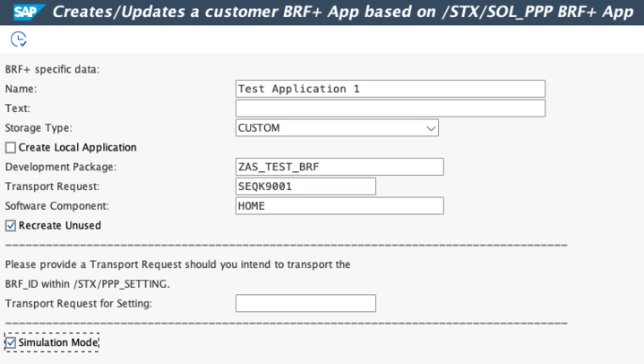Screen dimensions: 644x364
Task: Click the Name field containing Test Application 1
Action: coord(390,89)
